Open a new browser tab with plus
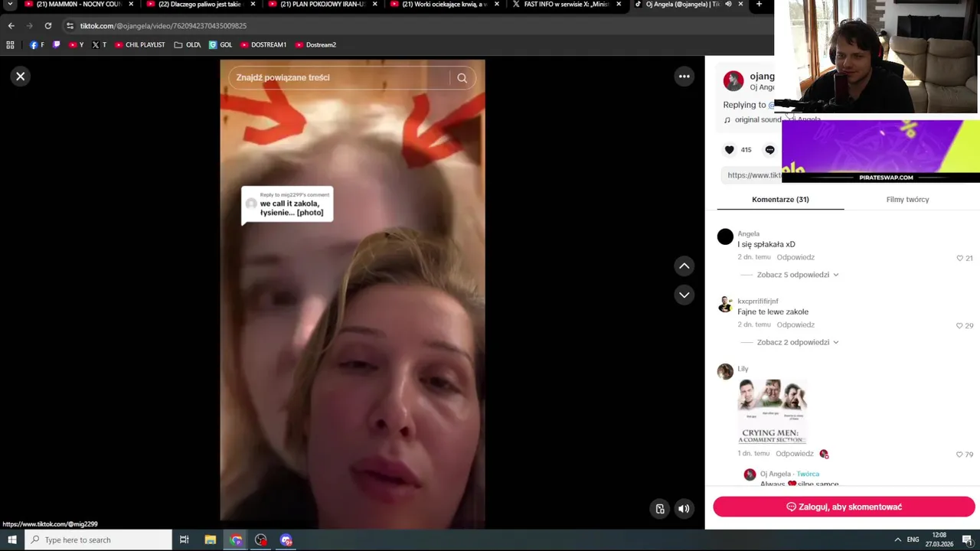The width and height of the screenshot is (980, 551). pyautogui.click(x=759, y=4)
